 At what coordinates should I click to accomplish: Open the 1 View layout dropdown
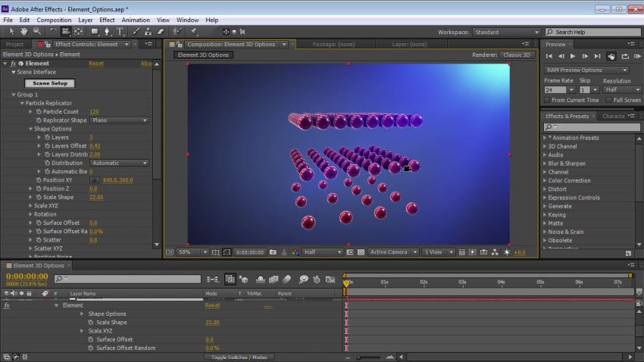coord(438,252)
